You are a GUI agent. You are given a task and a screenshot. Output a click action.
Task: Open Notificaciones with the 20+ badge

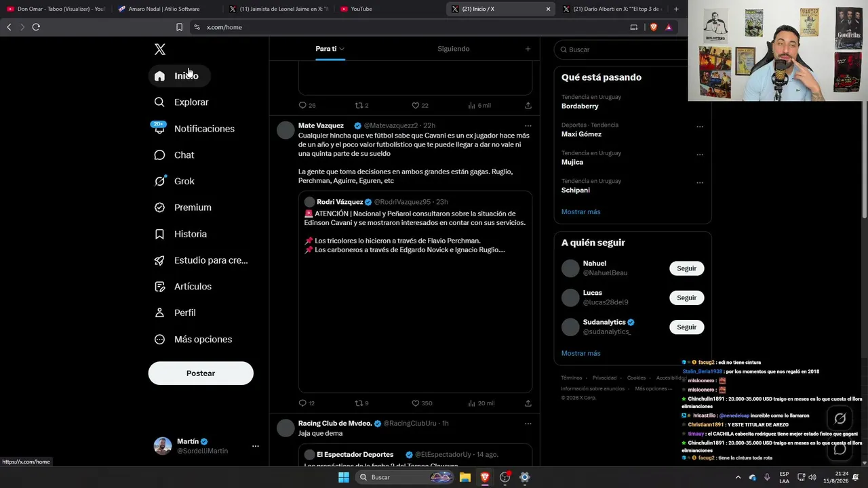(x=195, y=129)
